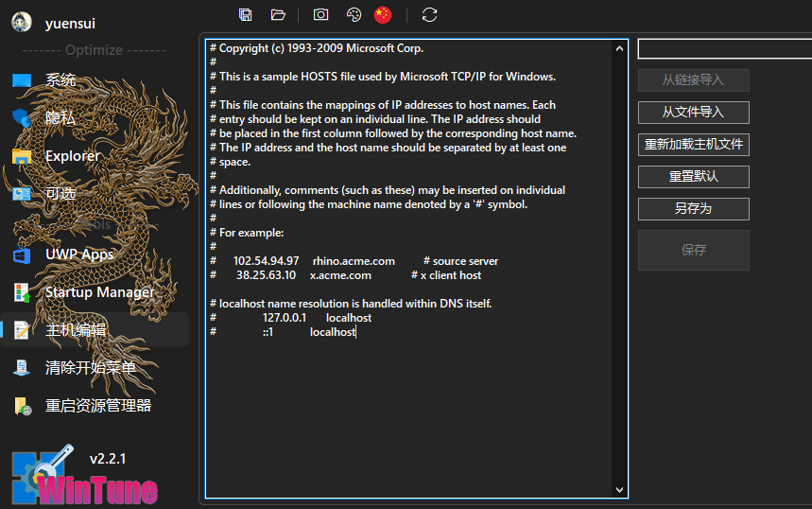Click the 主机编辑 notepad icon
This screenshot has width=812, height=509.
pyautogui.click(x=22, y=330)
